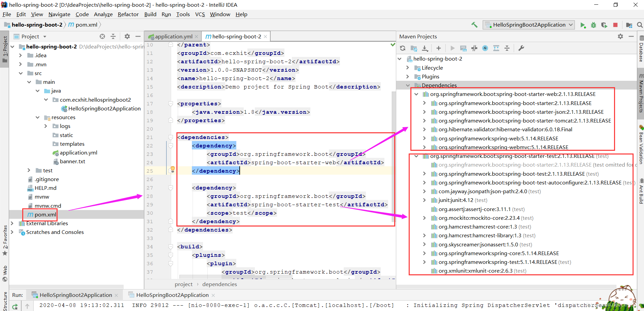Viewport: 644px width, 311px height.
Task: Toggle the 1: Project side tab
Action: 5,49
